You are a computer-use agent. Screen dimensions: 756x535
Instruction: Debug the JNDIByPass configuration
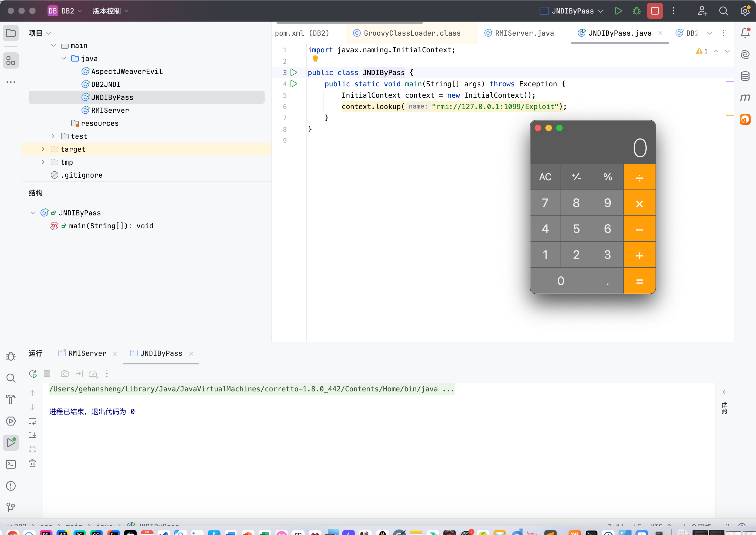click(636, 11)
